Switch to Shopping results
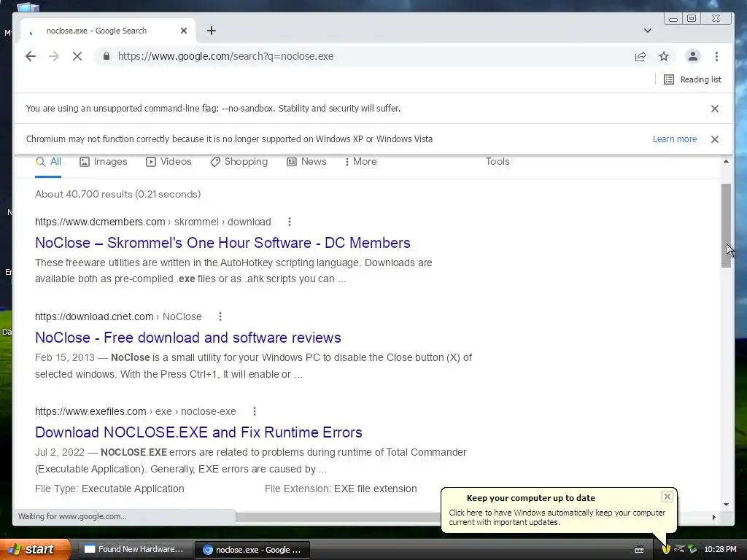Viewport: 747px width, 560px height. (x=239, y=162)
